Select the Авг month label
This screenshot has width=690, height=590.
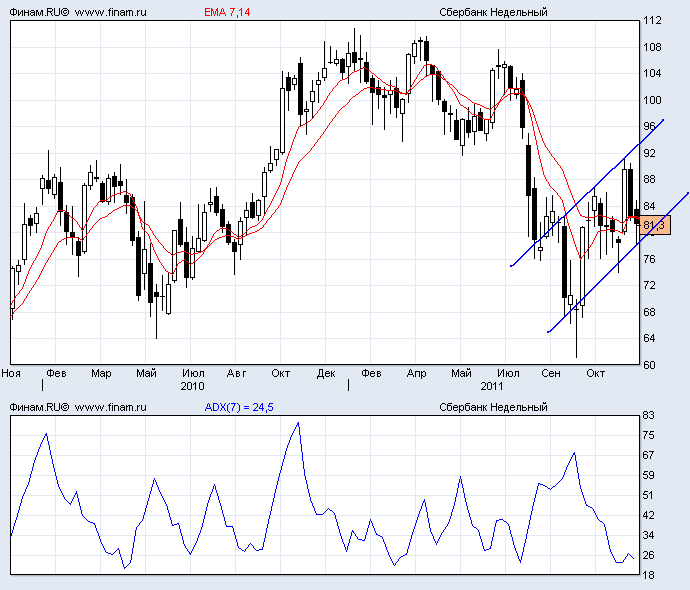(x=236, y=374)
